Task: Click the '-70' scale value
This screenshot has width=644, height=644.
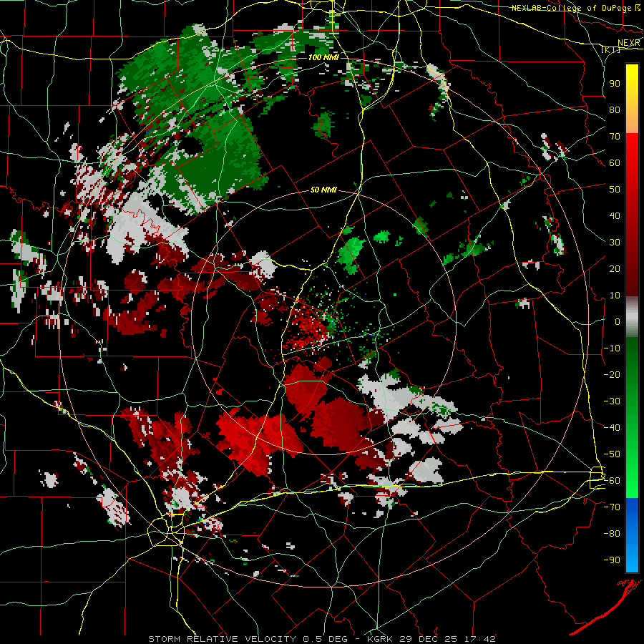Action: coord(612,507)
